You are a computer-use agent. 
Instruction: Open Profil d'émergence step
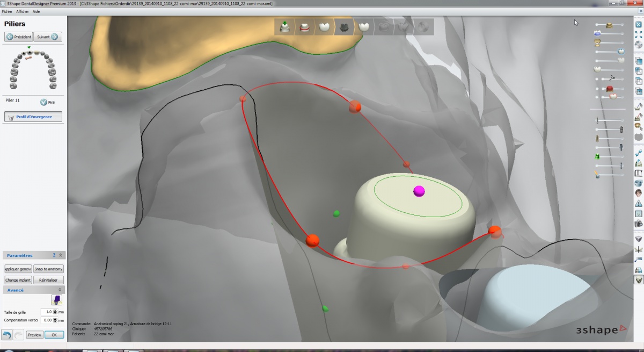tap(33, 117)
